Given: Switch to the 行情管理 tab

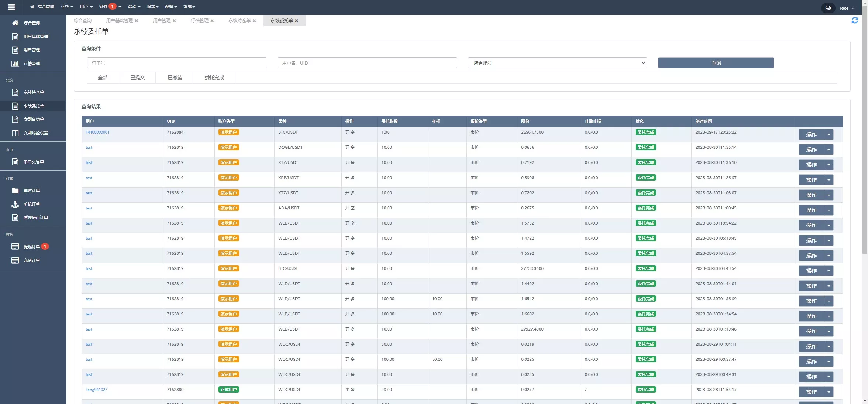Looking at the screenshot, I should tap(199, 21).
